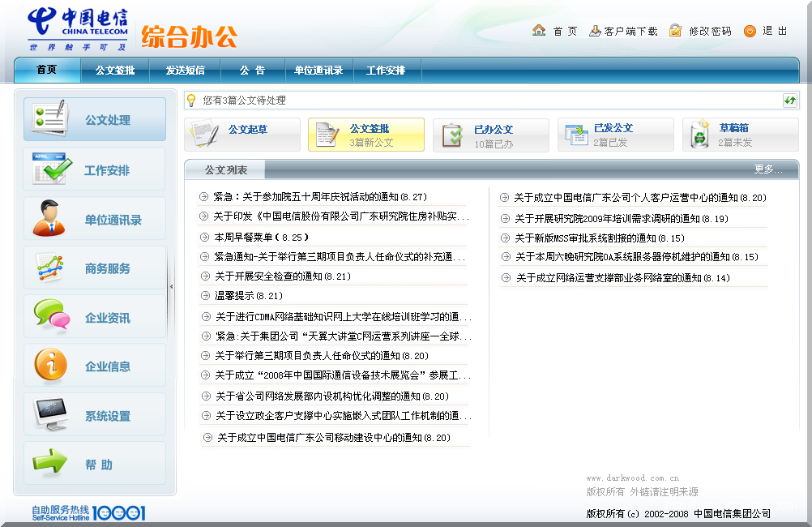The width and height of the screenshot is (812, 527).
Task: Collapse the left sidebar with the arrow handle
Action: (172, 285)
